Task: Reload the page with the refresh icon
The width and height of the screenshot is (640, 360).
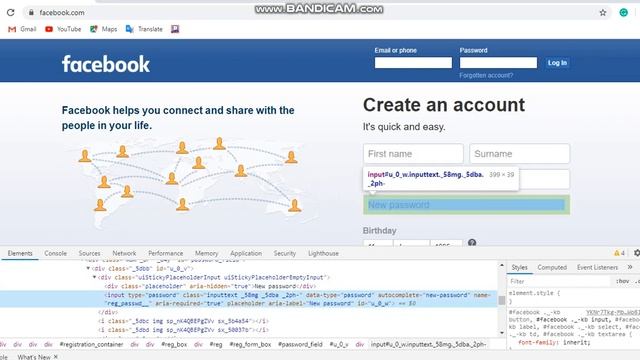Action: [x=11, y=12]
